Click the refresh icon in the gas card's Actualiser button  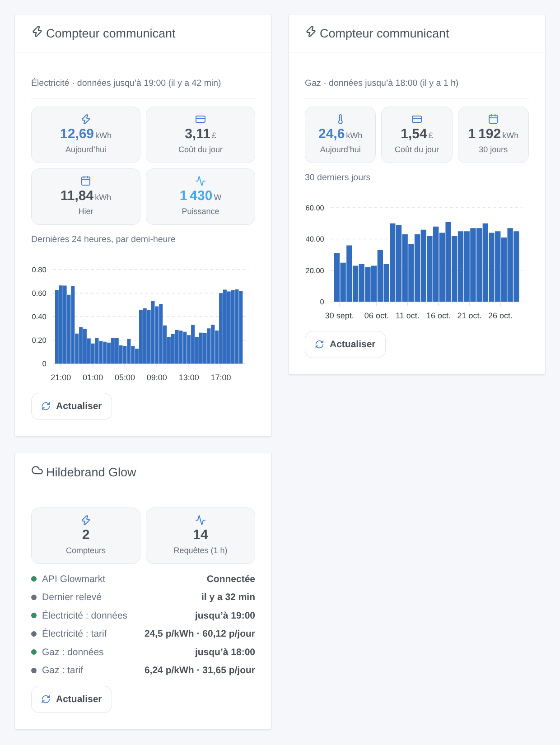pyautogui.click(x=320, y=345)
